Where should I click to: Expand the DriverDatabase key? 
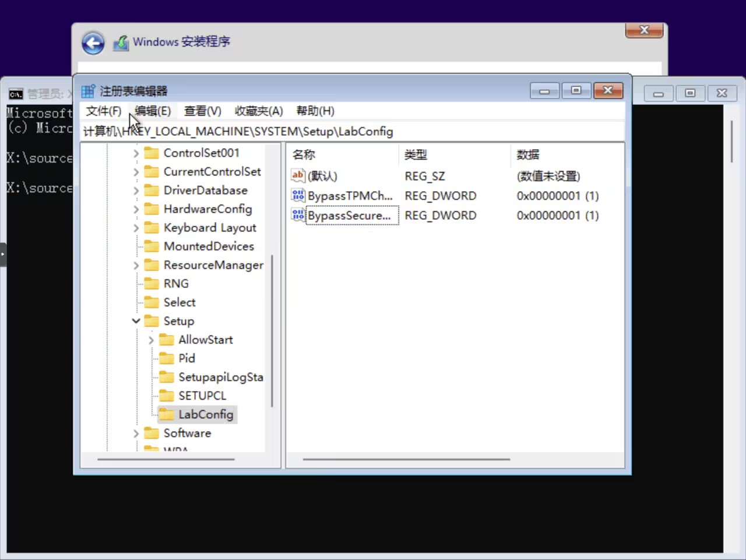coord(136,191)
